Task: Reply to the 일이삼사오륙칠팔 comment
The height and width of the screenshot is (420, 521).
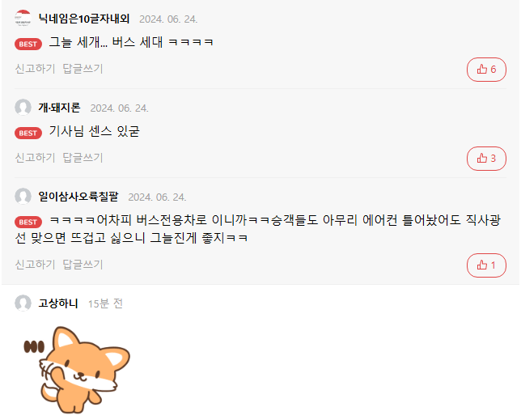Action: [x=83, y=265]
